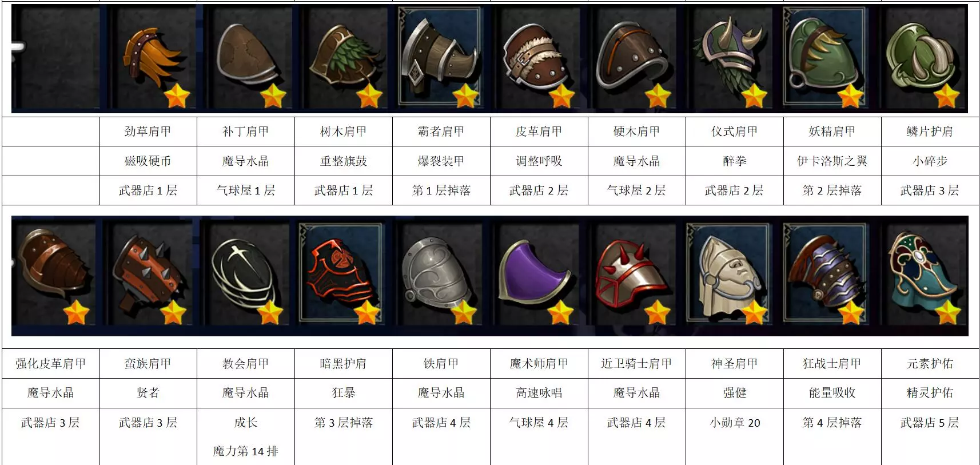Click the 铁肩甲 name cell

(441, 364)
